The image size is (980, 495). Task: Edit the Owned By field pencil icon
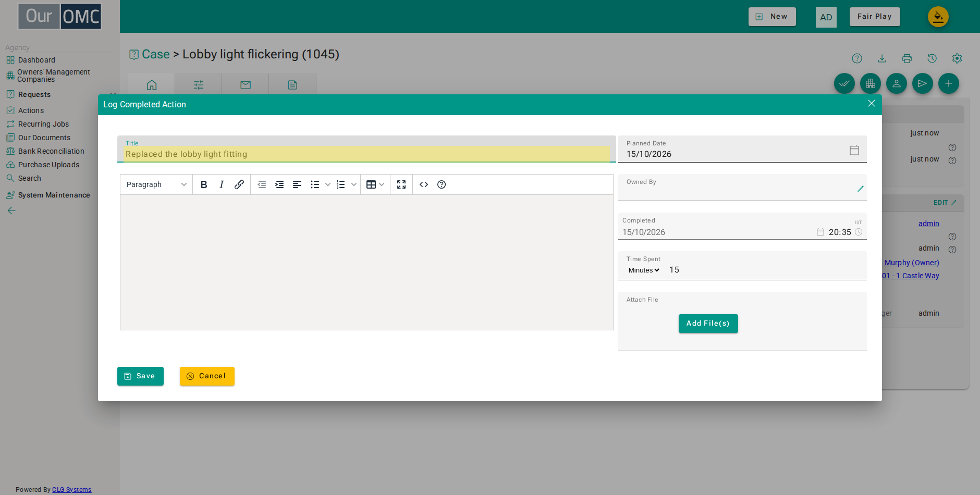click(861, 189)
